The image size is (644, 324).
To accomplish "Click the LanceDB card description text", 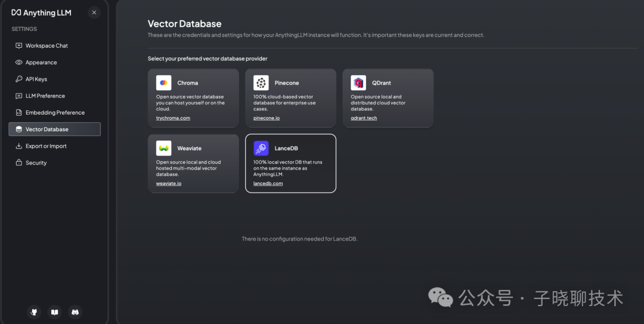I will [x=287, y=168].
